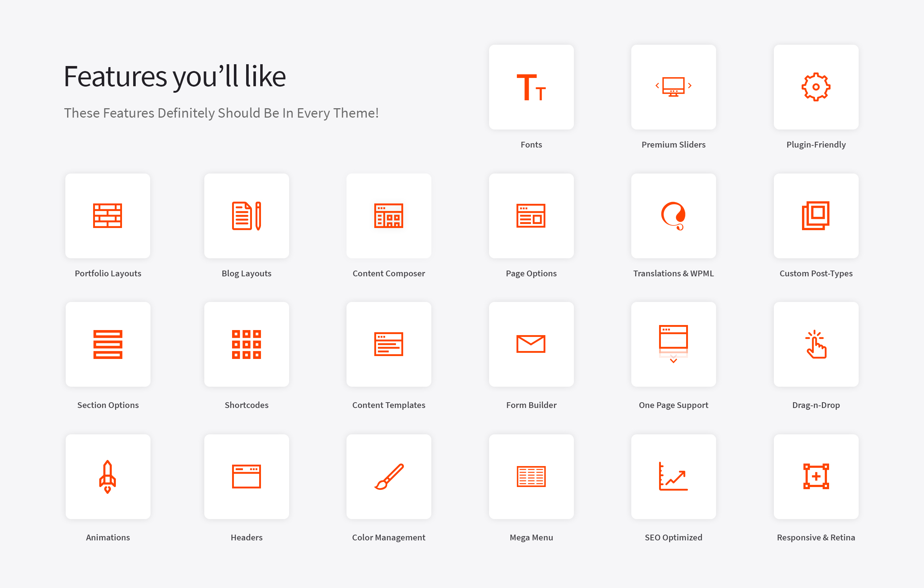This screenshot has height=588, width=924.
Task: Click the Form Builder envelope icon
Action: (531, 344)
